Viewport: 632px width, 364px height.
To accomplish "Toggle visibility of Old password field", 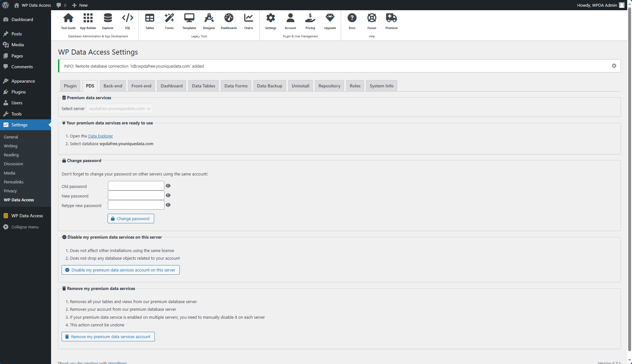I will 168,186.
